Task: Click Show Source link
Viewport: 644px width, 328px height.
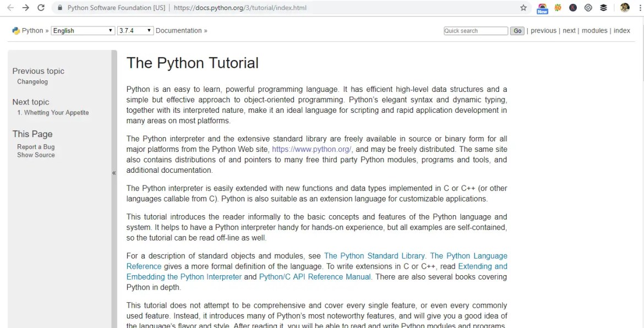Action: (36, 155)
